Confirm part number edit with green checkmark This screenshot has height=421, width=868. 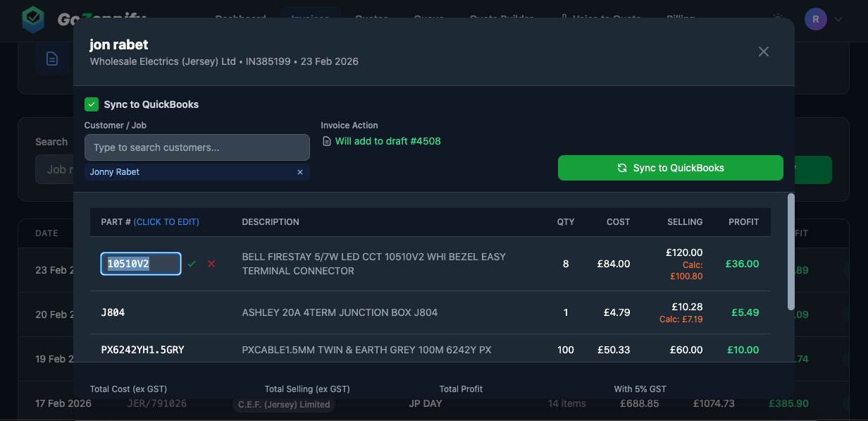click(x=192, y=264)
